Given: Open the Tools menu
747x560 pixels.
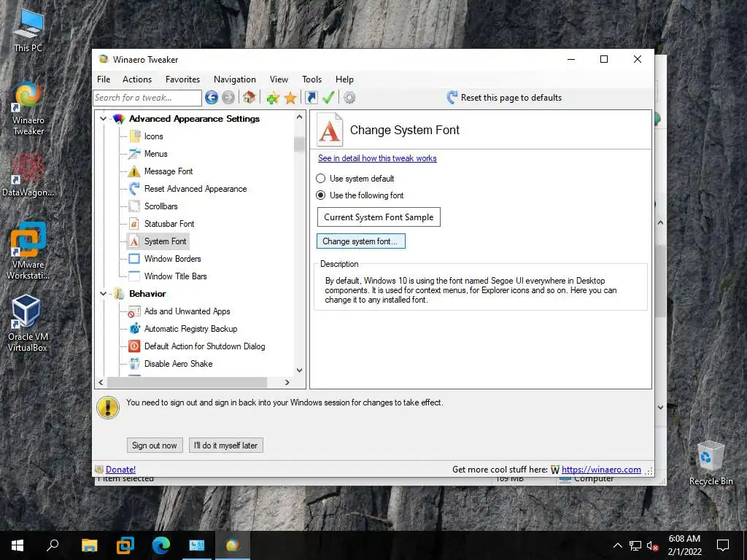Looking at the screenshot, I should click(x=311, y=79).
